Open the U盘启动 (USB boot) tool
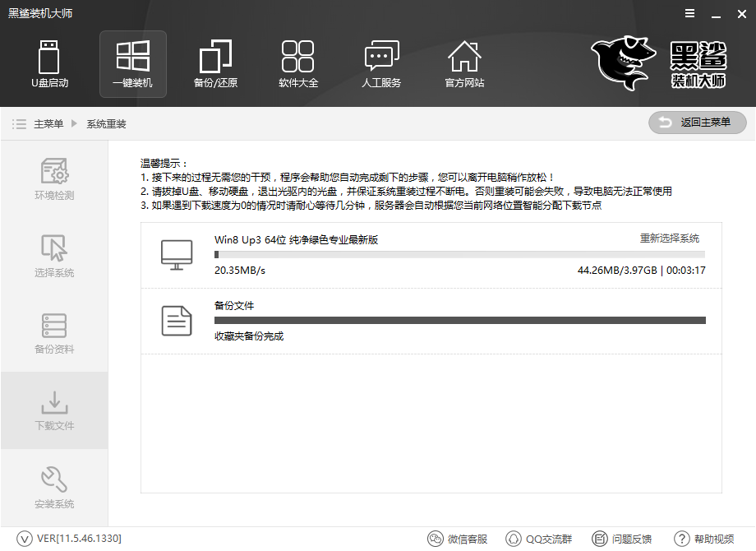The image size is (756, 551). (49, 64)
